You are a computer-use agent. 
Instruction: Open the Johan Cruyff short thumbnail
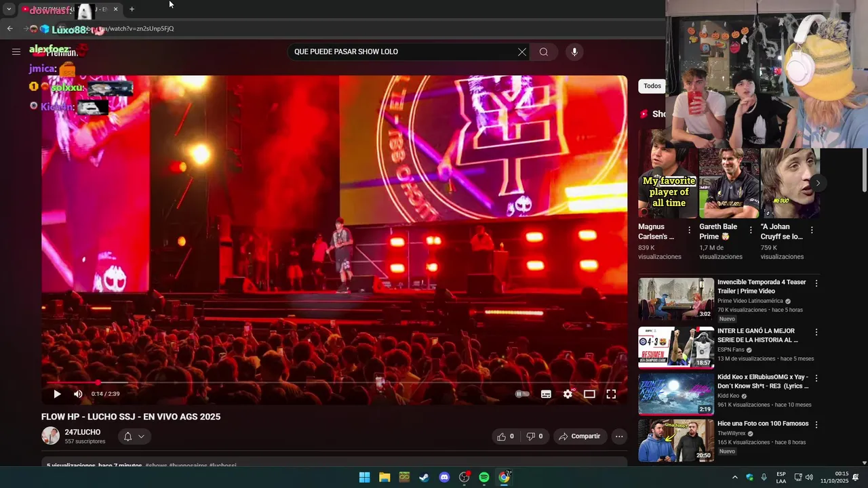pyautogui.click(x=790, y=183)
